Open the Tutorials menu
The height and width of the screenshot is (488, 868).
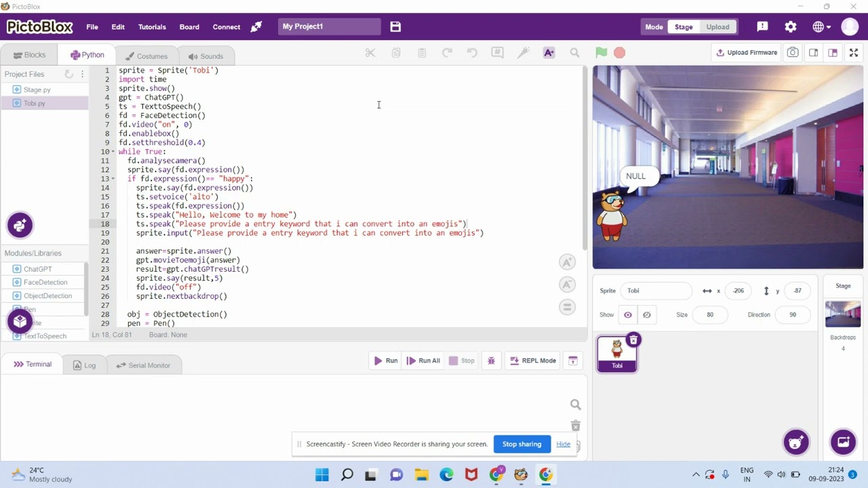[x=152, y=27]
